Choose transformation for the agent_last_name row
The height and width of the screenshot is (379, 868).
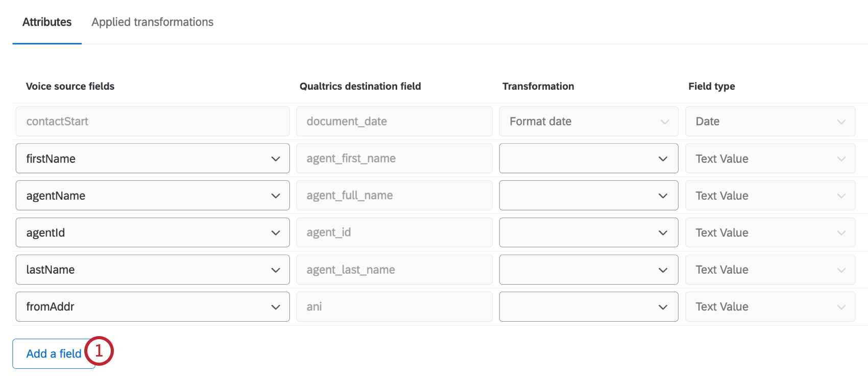(x=588, y=270)
